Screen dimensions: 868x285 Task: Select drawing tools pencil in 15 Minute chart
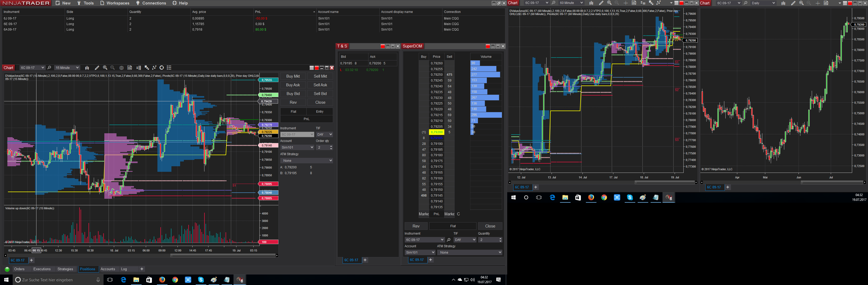click(97, 68)
